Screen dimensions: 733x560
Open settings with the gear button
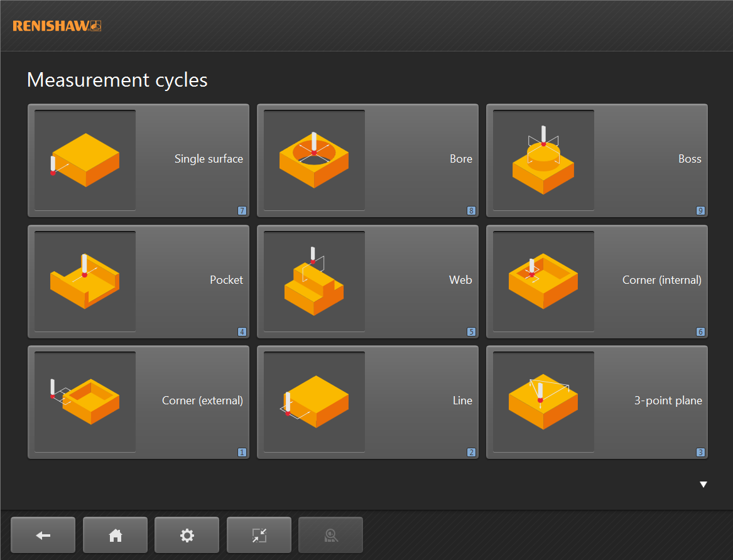coord(187,536)
